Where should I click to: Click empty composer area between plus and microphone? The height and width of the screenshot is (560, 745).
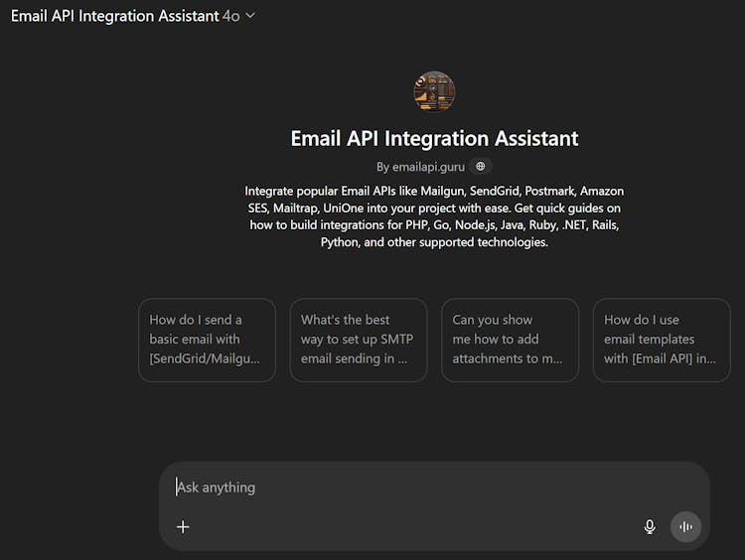(417, 527)
